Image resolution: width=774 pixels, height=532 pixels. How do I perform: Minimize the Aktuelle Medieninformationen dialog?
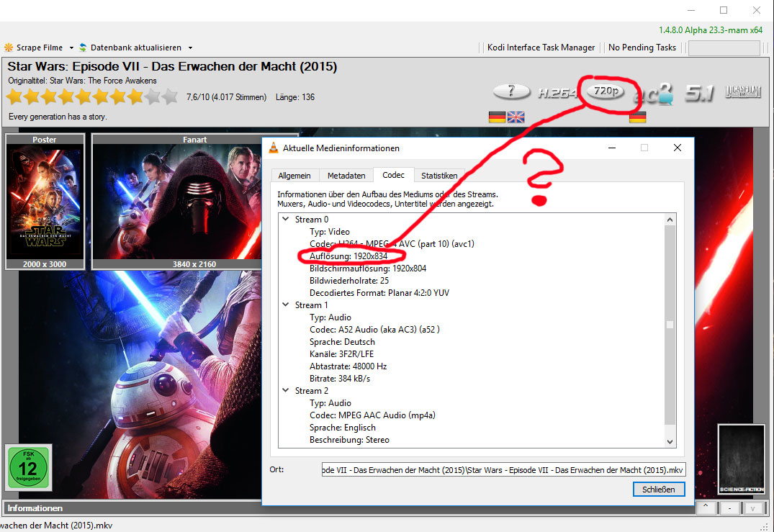pyautogui.click(x=611, y=148)
